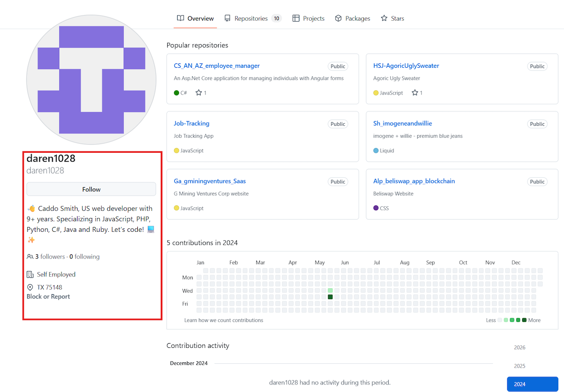The width and height of the screenshot is (564, 392).
Task: Click the star icon on HSJ-AgoricUglySweater
Action: click(415, 93)
